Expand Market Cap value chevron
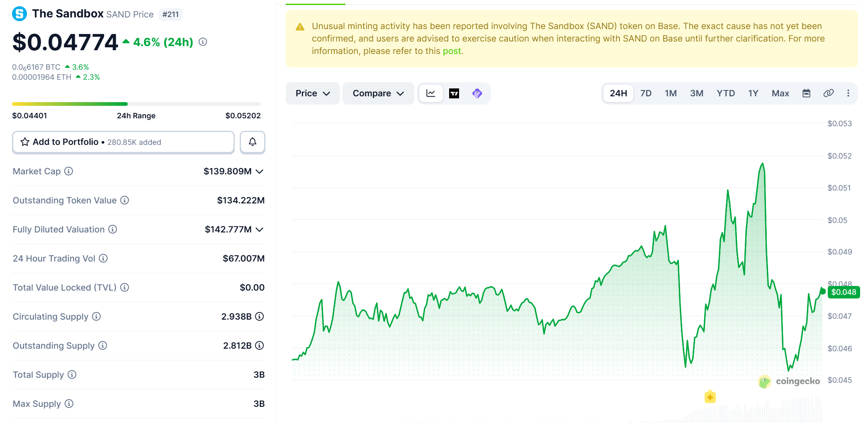This screenshot has height=423, width=868. [260, 171]
